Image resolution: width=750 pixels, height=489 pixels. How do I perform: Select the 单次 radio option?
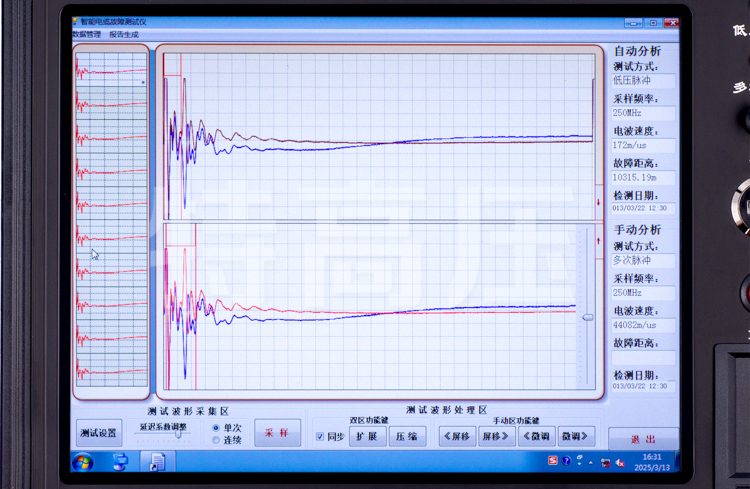pos(216,427)
